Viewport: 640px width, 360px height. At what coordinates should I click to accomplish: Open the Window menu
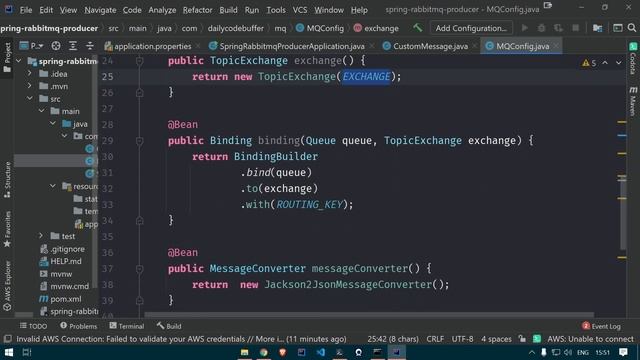(329, 10)
